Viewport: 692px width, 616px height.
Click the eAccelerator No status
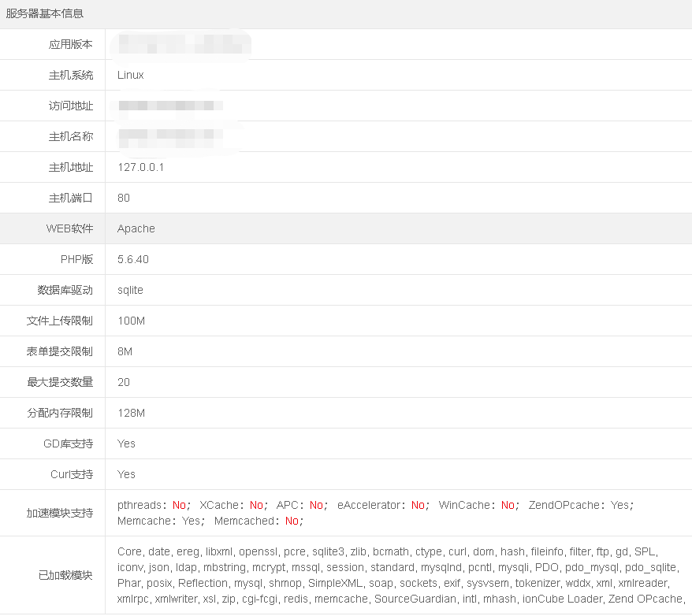tap(418, 505)
